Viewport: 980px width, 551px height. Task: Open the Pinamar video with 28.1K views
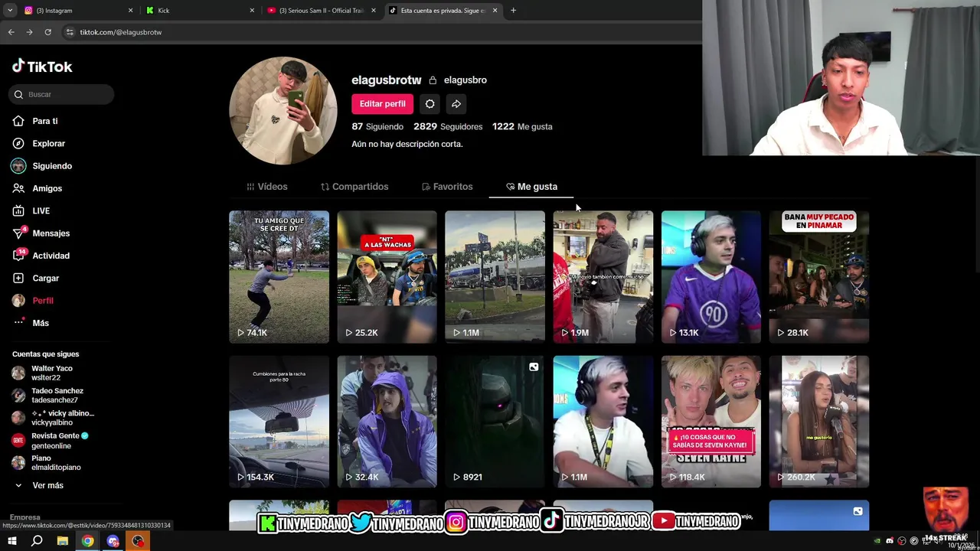tap(819, 276)
